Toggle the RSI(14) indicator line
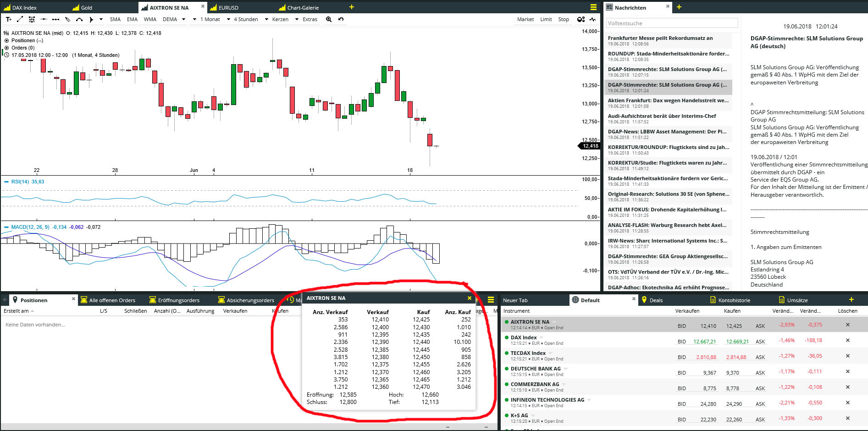The height and width of the screenshot is (431, 868). coord(6,182)
